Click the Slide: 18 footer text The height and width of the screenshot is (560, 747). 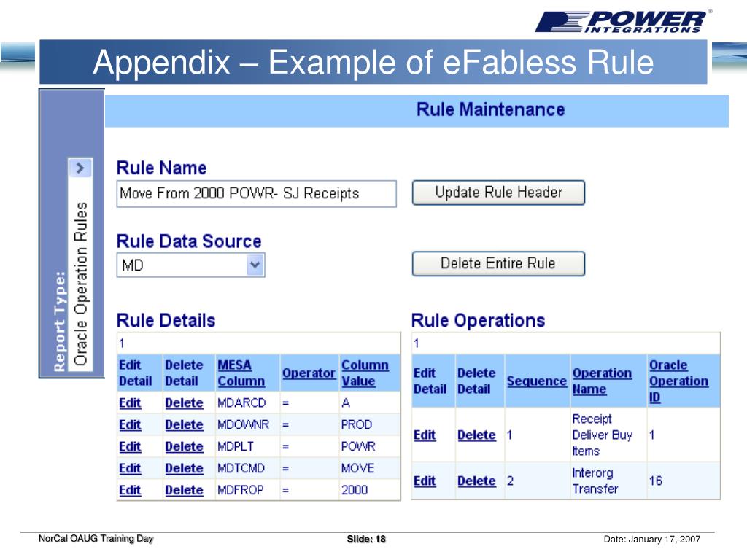366,539
